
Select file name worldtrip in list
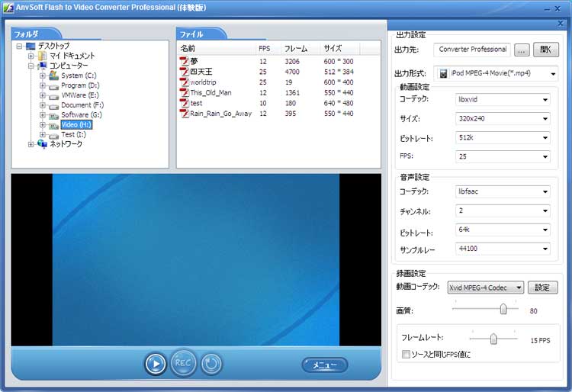(203, 82)
